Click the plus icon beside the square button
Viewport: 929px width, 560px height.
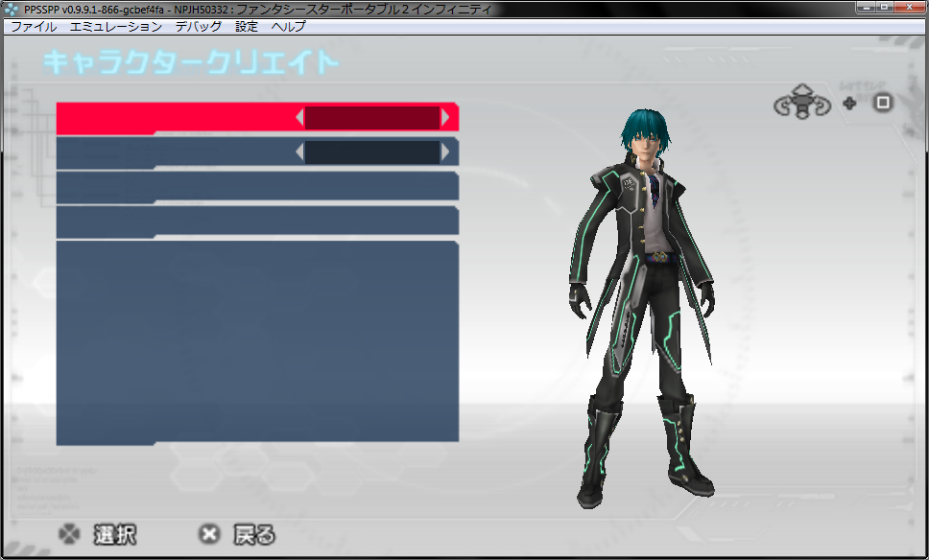click(849, 104)
